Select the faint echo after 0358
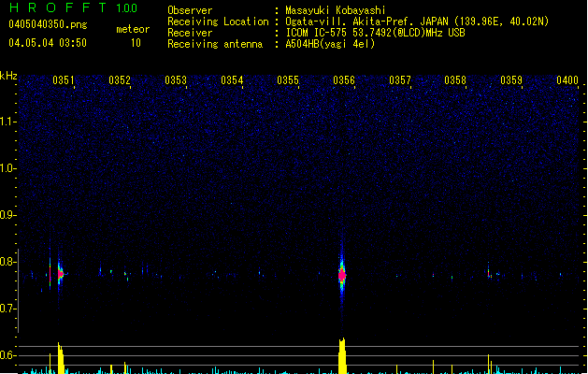Screen dimensions: 588x374 (488, 274)
